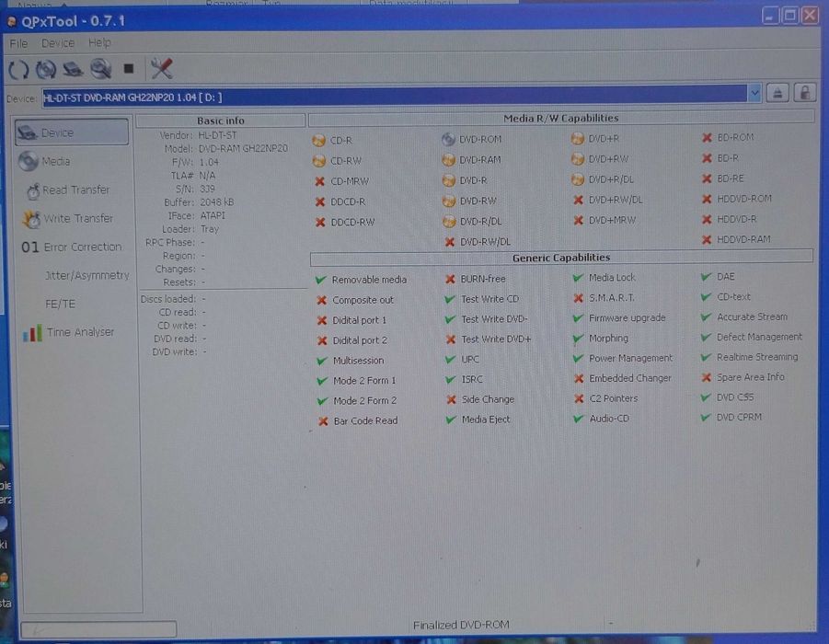Minimize the QPxTool window
The width and height of the screenshot is (829, 644).
click(770, 16)
